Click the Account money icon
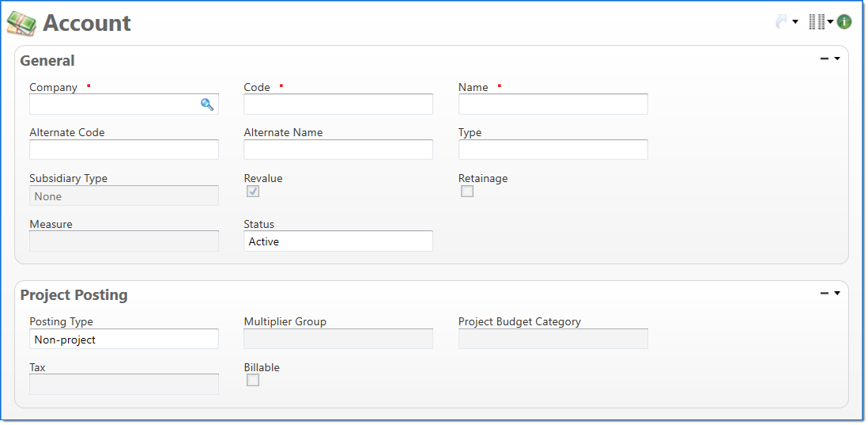 pyautogui.click(x=21, y=24)
